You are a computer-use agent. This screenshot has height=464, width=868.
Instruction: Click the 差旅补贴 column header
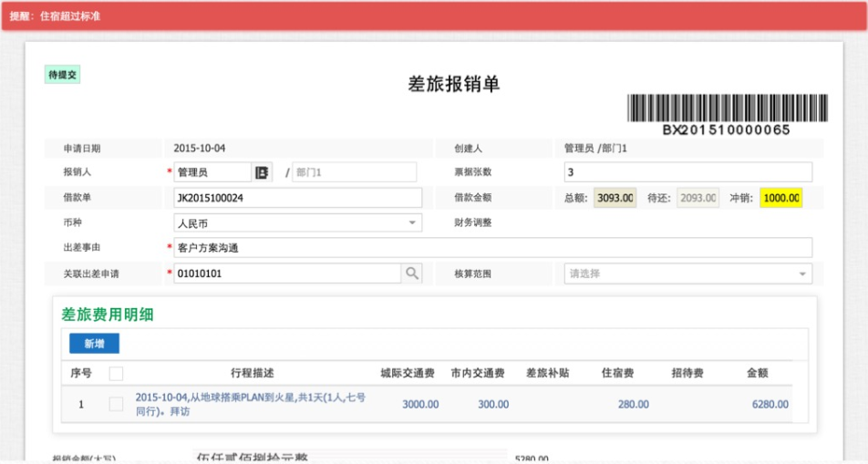(x=547, y=373)
